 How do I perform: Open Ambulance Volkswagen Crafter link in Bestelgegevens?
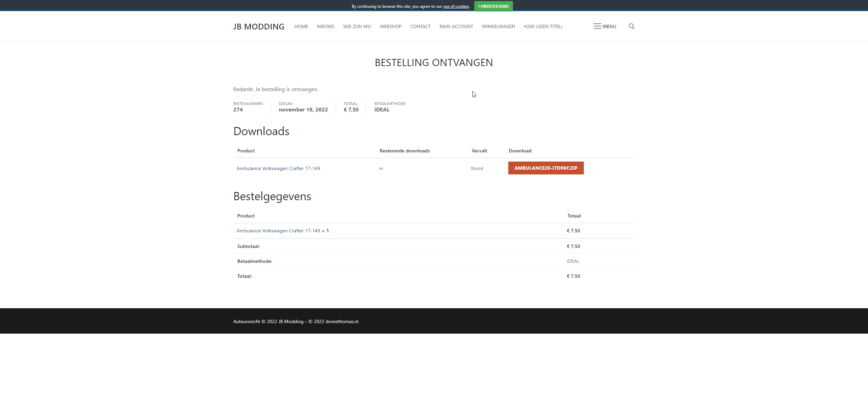[278, 231]
